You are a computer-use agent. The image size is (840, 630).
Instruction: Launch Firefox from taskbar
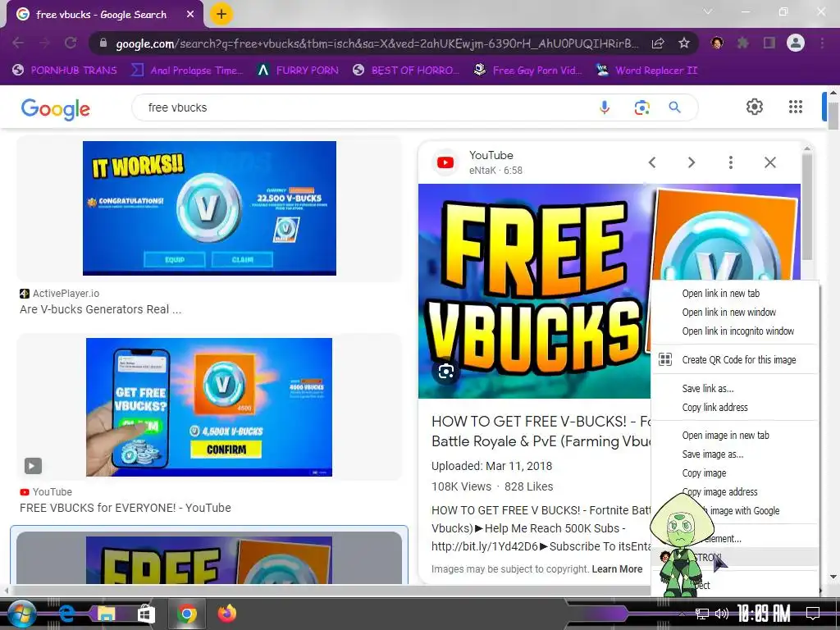point(226,614)
